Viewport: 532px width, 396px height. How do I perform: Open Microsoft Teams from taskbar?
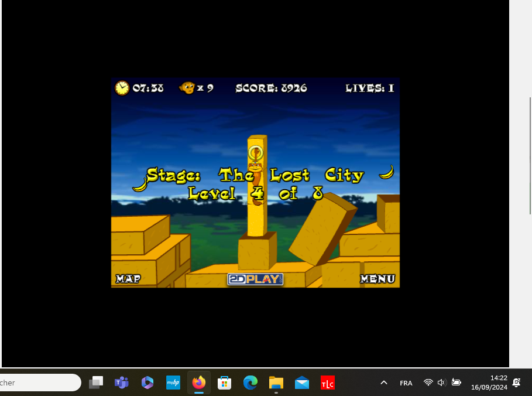pos(122,383)
